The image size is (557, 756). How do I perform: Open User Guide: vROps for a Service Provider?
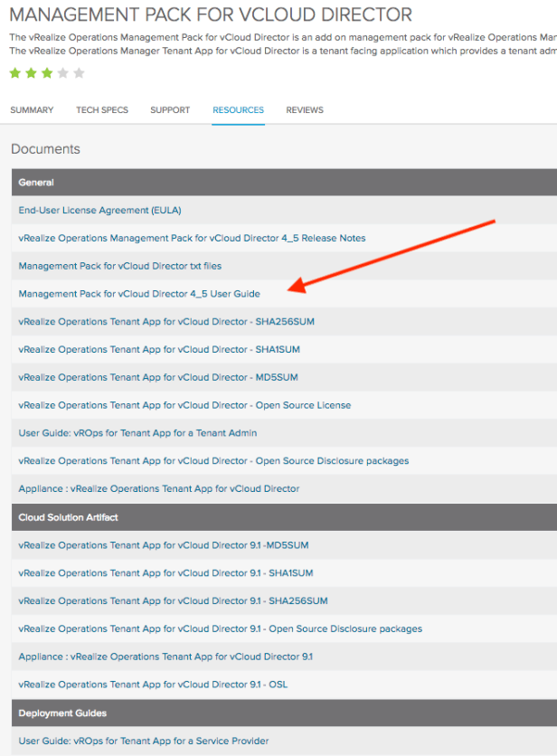pyautogui.click(x=143, y=741)
